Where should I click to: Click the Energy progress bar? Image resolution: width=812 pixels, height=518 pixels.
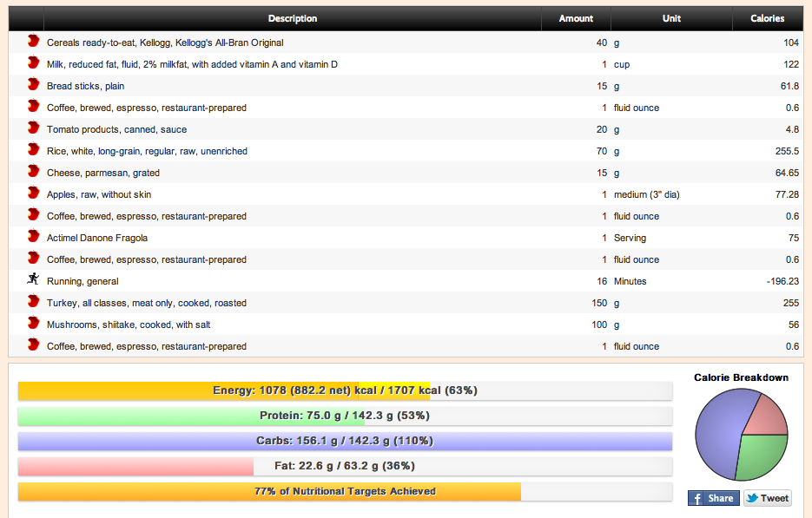click(x=345, y=390)
